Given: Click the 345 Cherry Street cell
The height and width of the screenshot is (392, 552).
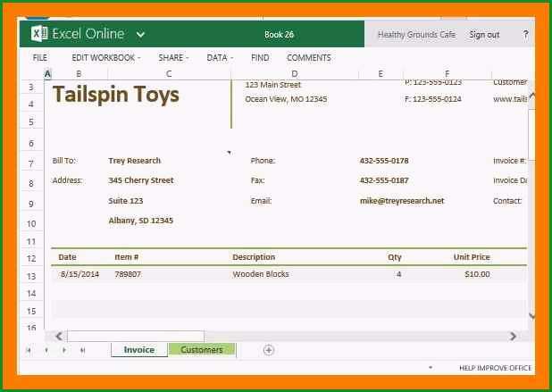Looking at the screenshot, I should (x=141, y=180).
